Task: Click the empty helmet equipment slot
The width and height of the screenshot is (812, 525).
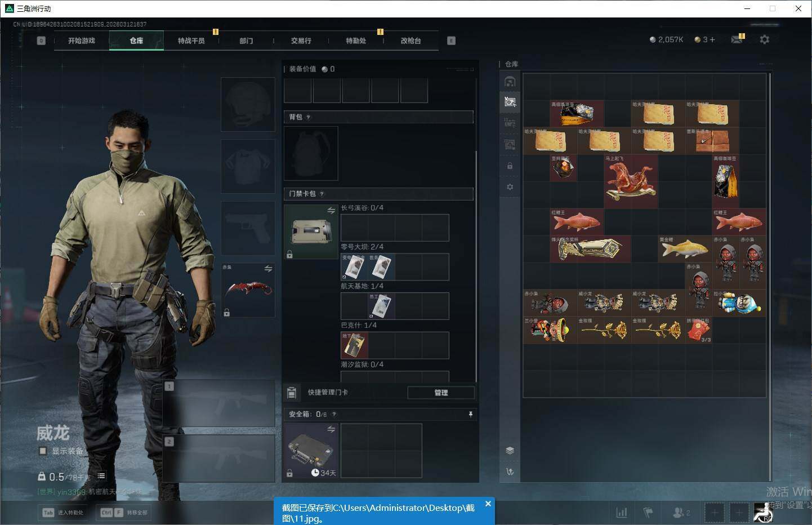Action: [x=248, y=105]
